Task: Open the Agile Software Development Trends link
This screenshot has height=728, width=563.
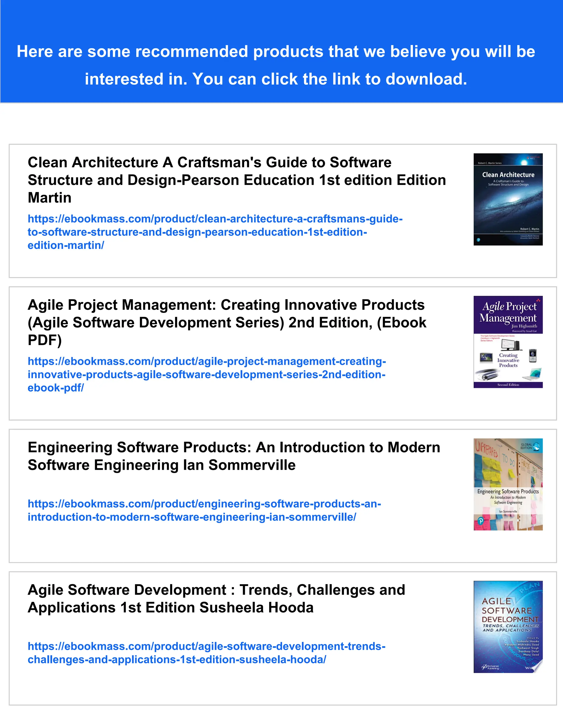Action: (206, 653)
